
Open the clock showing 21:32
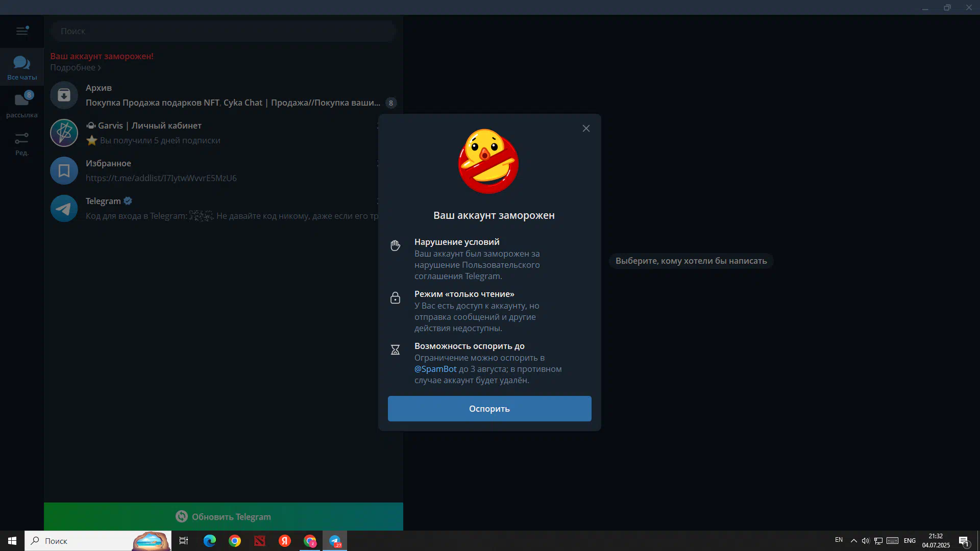936,541
